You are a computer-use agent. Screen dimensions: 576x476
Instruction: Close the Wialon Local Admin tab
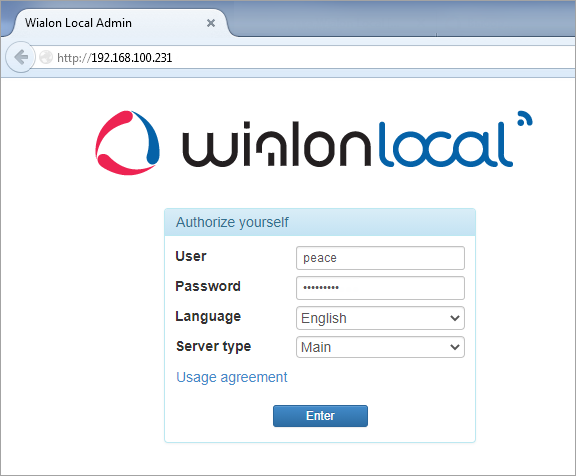coord(211,23)
